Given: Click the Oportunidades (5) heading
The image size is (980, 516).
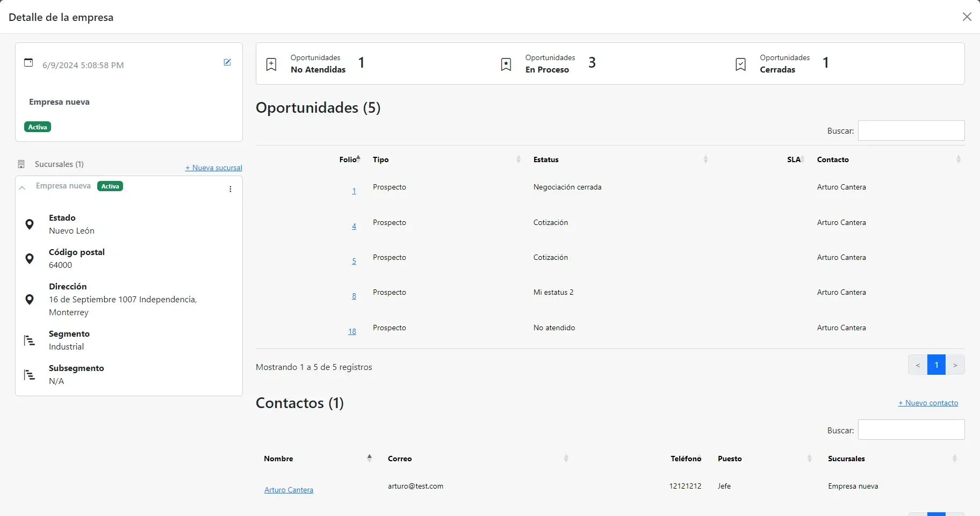Looking at the screenshot, I should pyautogui.click(x=318, y=107).
